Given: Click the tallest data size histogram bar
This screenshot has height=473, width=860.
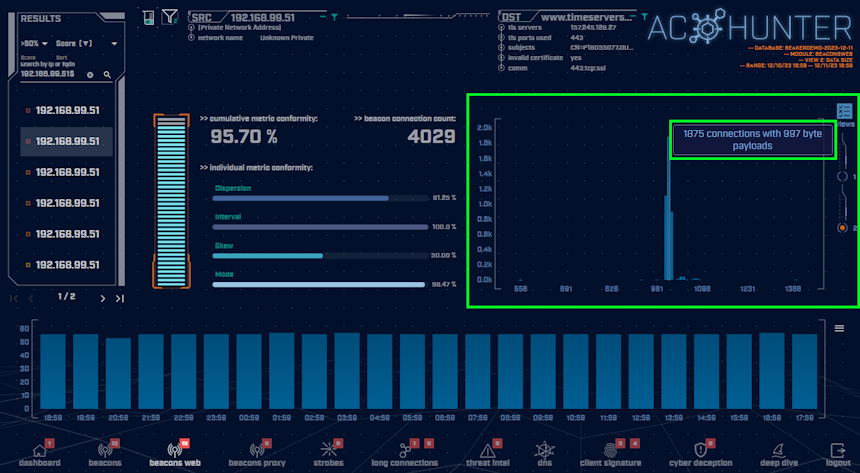Looking at the screenshot, I should point(669,209).
